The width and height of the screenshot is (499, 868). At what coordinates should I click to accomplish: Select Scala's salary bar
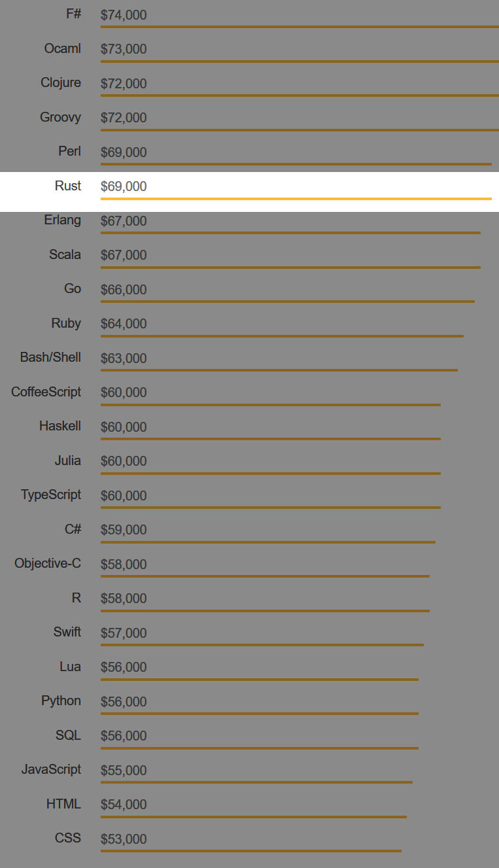pos(290,267)
